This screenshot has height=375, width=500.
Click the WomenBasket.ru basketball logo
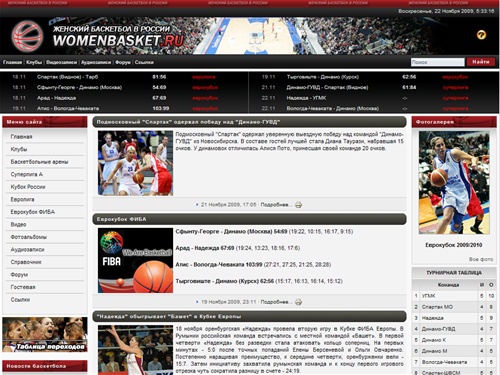27,36
